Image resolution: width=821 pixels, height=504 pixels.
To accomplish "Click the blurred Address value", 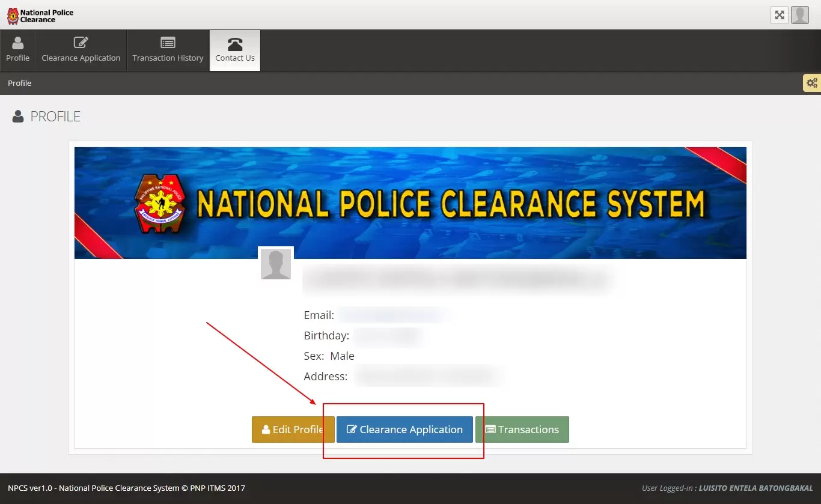I will point(427,376).
